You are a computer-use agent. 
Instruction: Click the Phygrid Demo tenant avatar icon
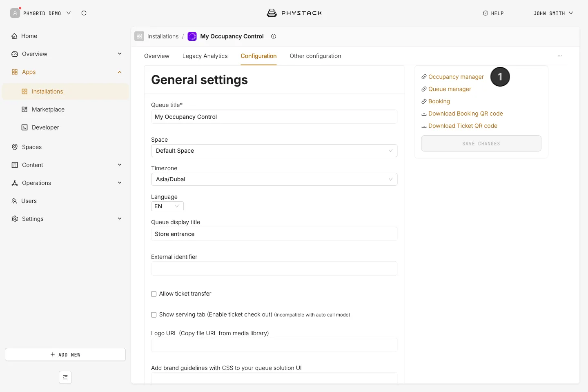(15, 13)
